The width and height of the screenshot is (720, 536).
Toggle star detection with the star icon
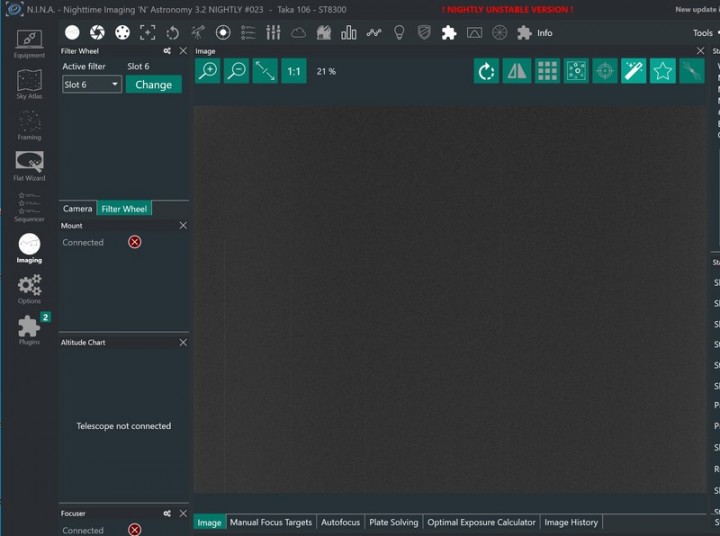coord(662,71)
